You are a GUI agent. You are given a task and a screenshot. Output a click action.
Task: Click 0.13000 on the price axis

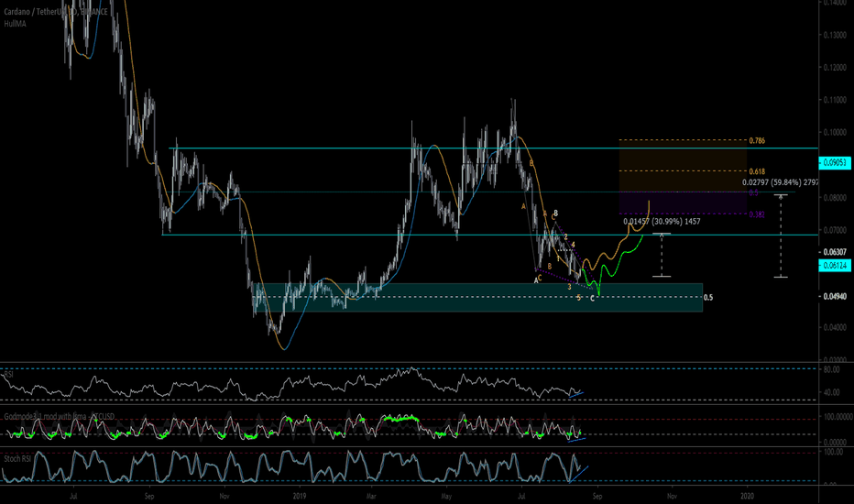pos(835,35)
